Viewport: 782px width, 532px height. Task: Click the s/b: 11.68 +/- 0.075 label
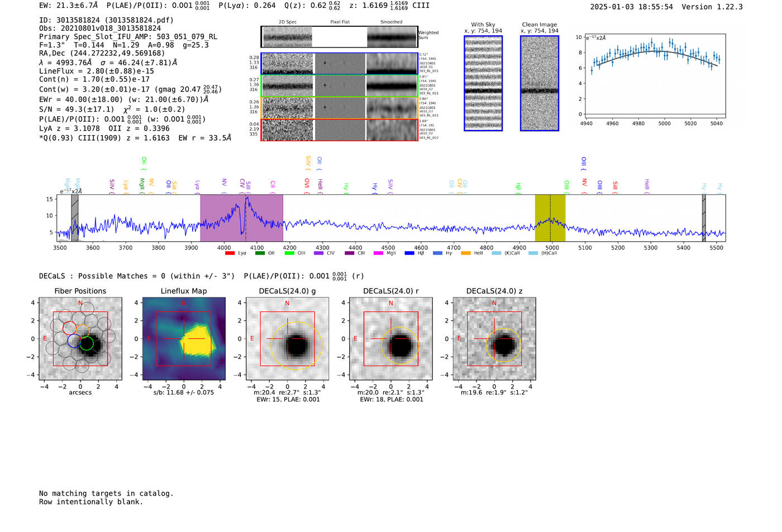pyautogui.click(x=184, y=392)
